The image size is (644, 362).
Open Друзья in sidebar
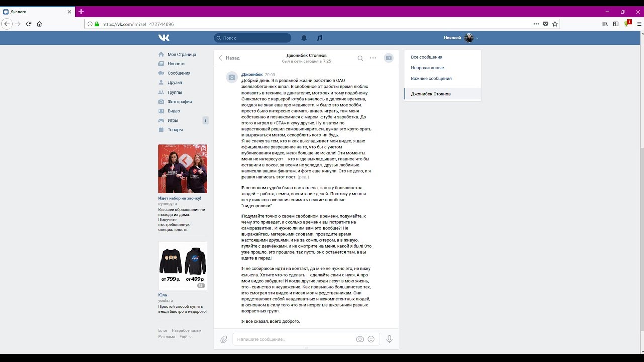[175, 82]
